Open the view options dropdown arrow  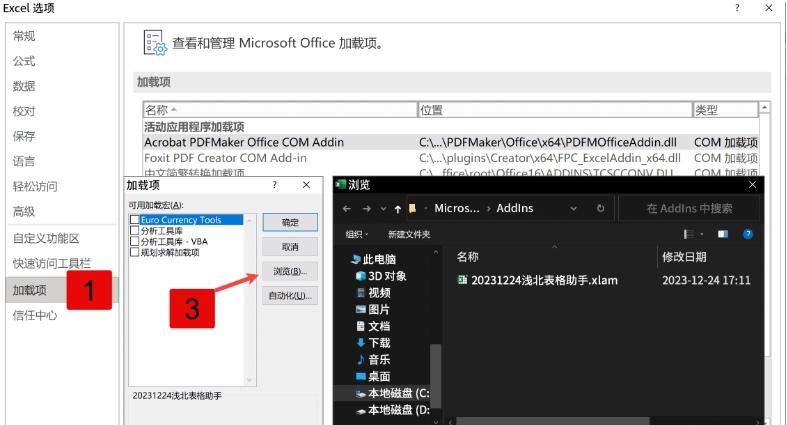[x=702, y=234]
